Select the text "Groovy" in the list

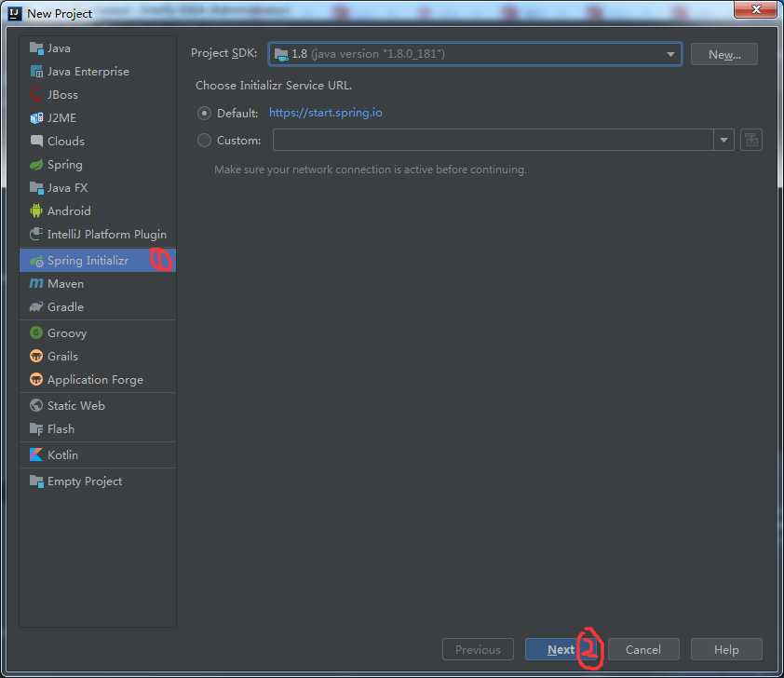67,333
